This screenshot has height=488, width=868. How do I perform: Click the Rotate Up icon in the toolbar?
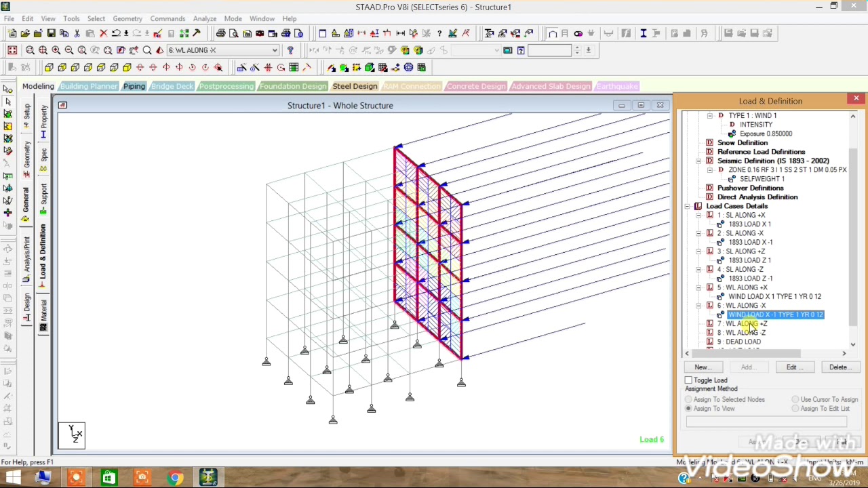click(140, 67)
